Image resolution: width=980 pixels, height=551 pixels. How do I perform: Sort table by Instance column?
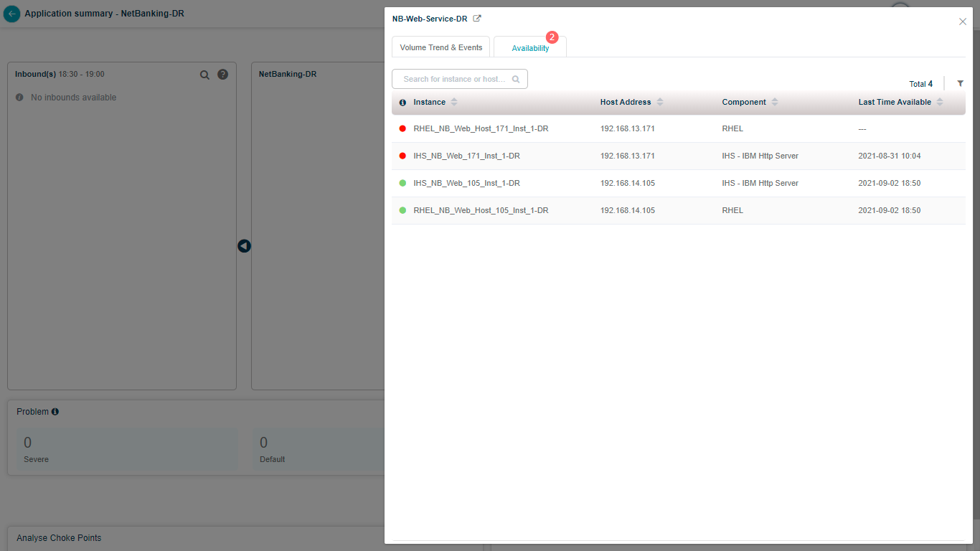click(454, 103)
